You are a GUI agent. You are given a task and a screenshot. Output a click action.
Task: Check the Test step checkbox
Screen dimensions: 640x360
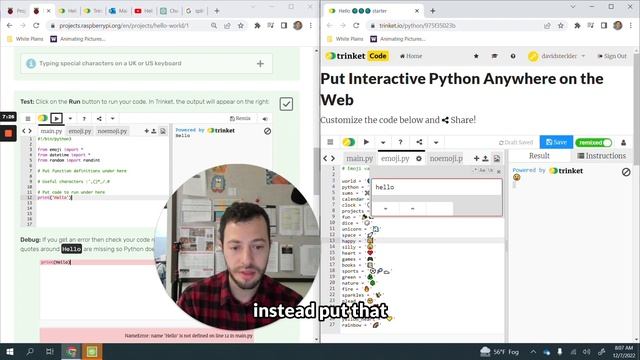coord(286,104)
